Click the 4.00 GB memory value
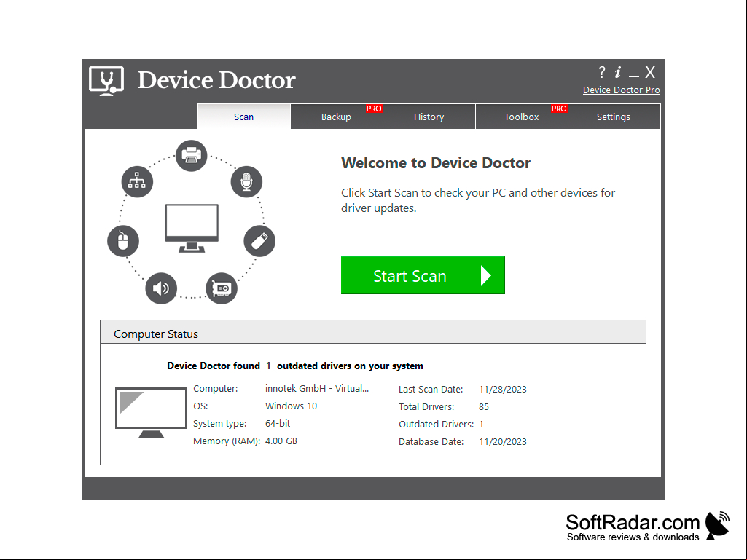This screenshot has height=560, width=747. tap(281, 441)
